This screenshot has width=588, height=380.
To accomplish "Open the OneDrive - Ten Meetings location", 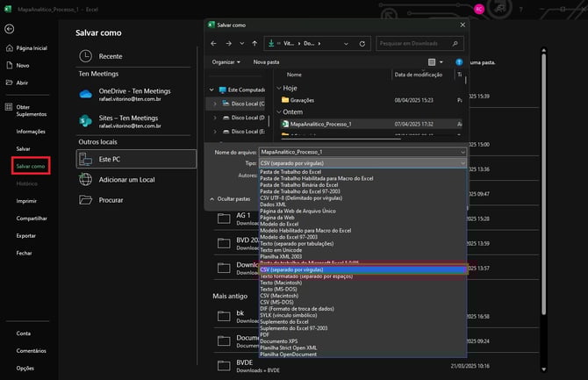I will 134,95.
